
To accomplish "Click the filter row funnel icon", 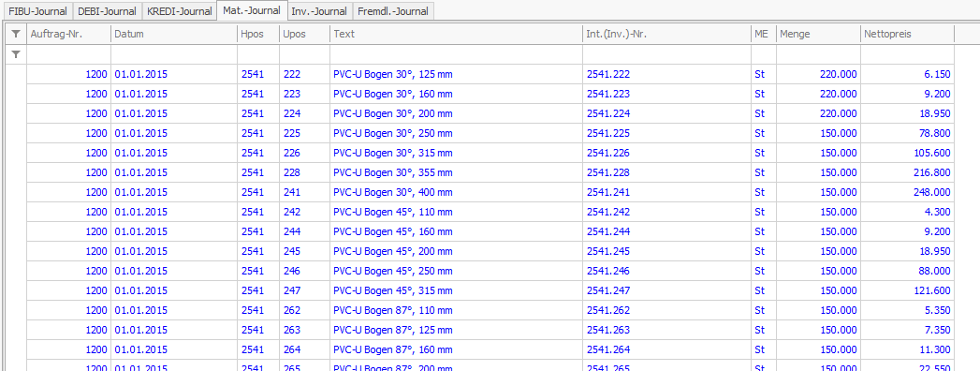I will (16, 55).
